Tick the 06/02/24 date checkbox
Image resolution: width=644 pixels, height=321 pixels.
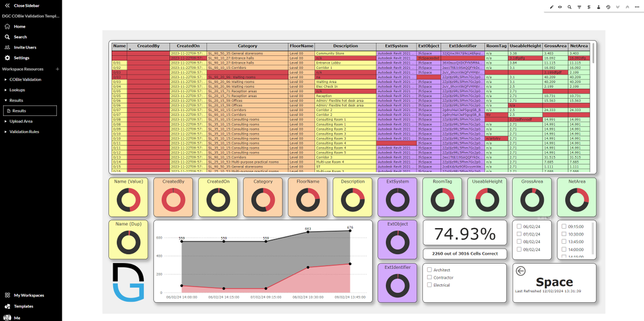[518, 227]
